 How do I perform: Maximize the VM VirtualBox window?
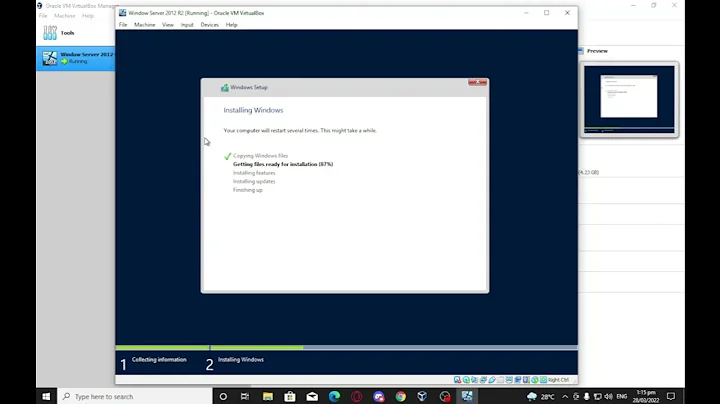pos(546,13)
